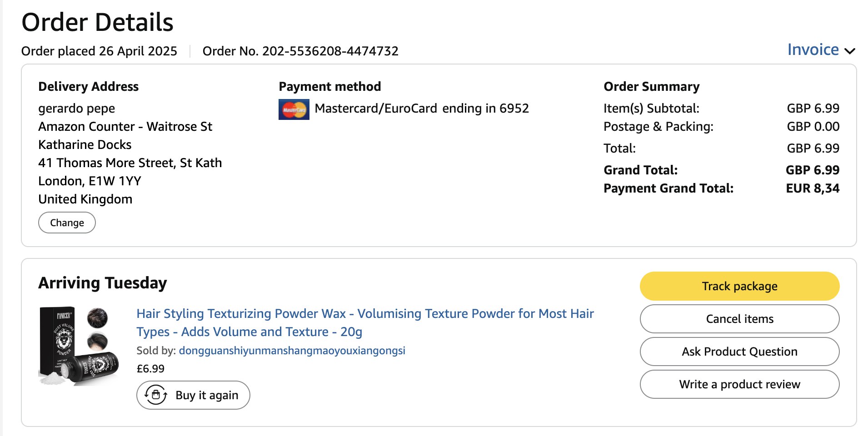Viewport: 868px width, 436px height.
Task: Click Ask Product Question
Action: [739, 352]
